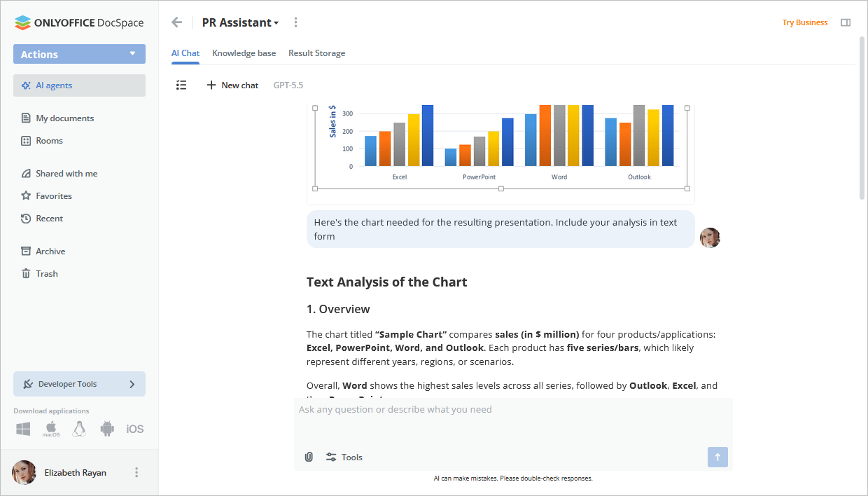Click the ONLYOFFICE DocSpace logo

[79, 22]
